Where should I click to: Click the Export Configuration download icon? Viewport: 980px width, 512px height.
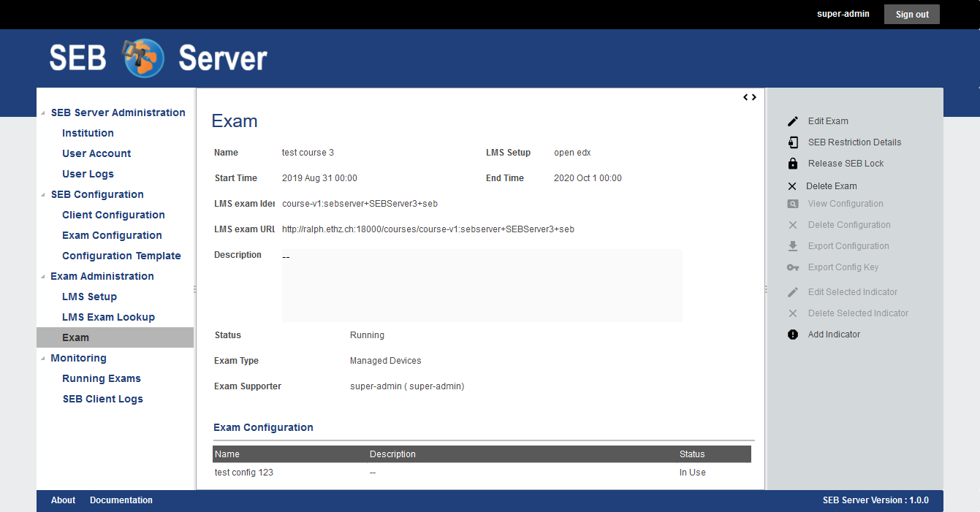pyautogui.click(x=793, y=246)
